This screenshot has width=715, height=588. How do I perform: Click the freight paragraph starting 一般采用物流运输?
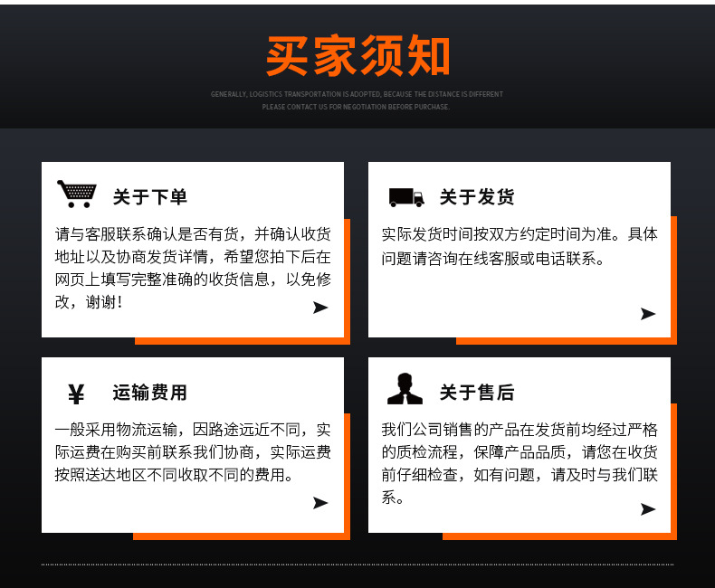(193, 451)
